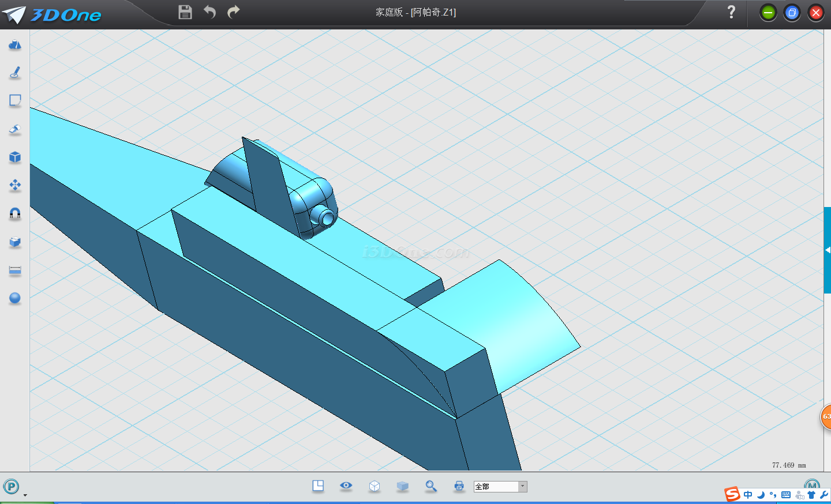Switch to shaded solid display mode
This screenshot has width=831, height=504.
(403, 486)
